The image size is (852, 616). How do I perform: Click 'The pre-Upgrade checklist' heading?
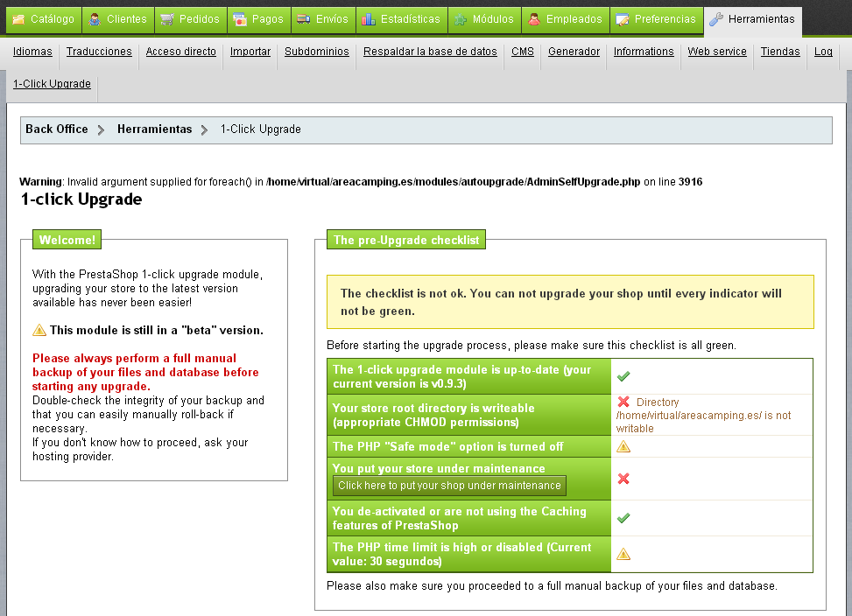click(406, 240)
